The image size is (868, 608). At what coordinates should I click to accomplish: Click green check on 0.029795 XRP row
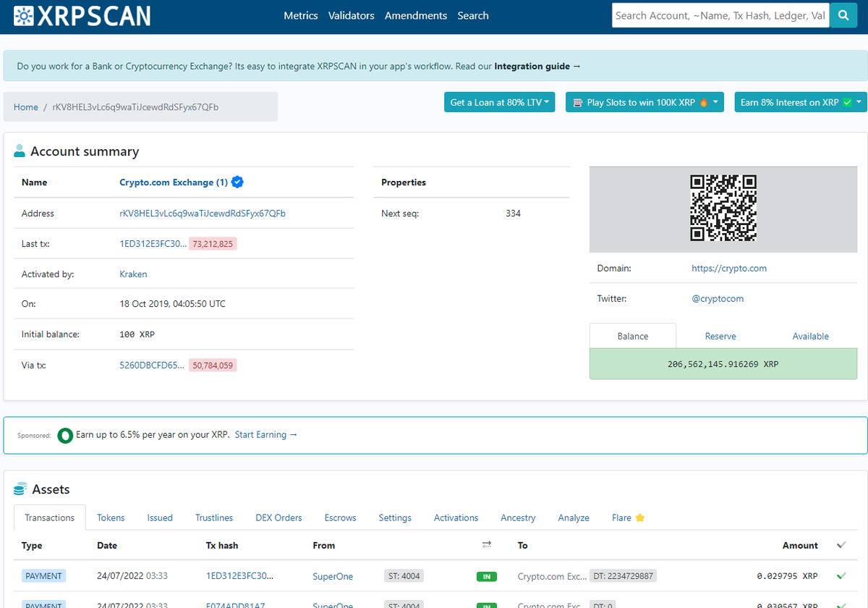pos(841,576)
